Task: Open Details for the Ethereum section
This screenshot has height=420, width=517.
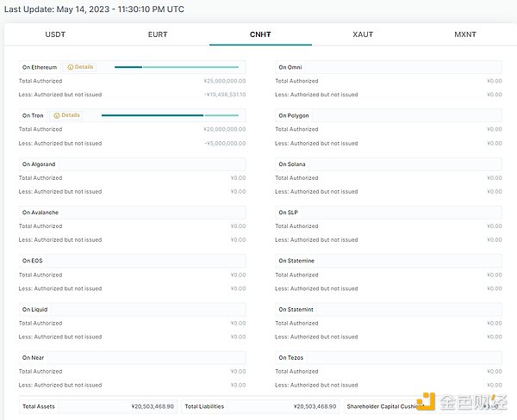Action: pyautogui.click(x=84, y=67)
